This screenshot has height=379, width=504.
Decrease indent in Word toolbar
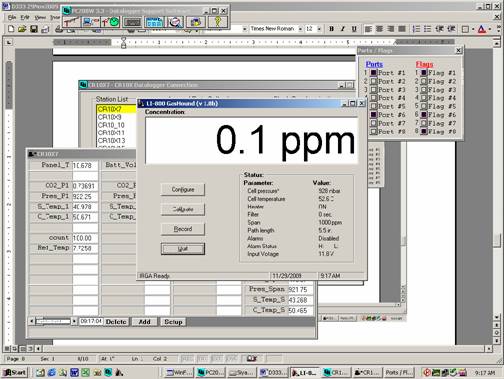coord(439,29)
